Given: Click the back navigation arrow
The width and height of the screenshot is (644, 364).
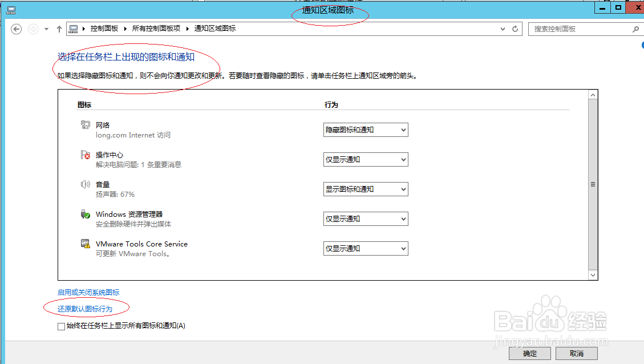Looking at the screenshot, I should coord(16,29).
